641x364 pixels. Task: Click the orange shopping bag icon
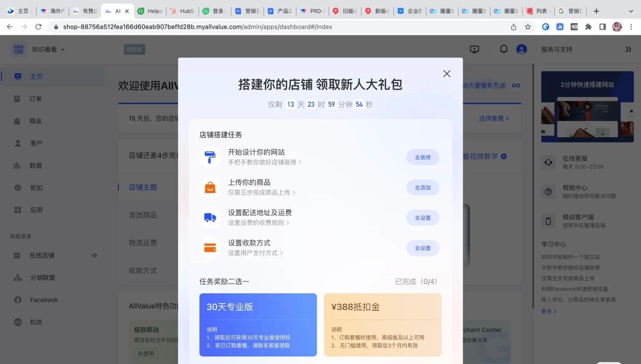pos(210,188)
